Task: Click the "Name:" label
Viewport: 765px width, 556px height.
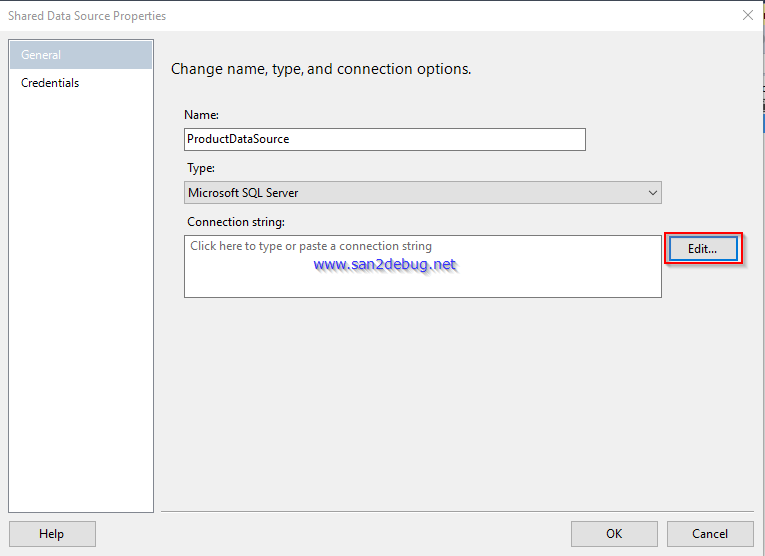Action: pyautogui.click(x=201, y=115)
